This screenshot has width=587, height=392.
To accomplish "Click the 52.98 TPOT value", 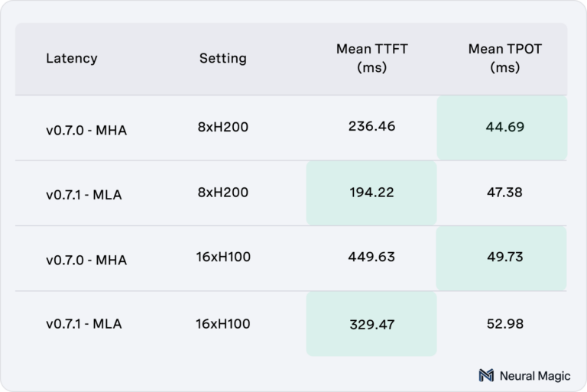I will (505, 324).
